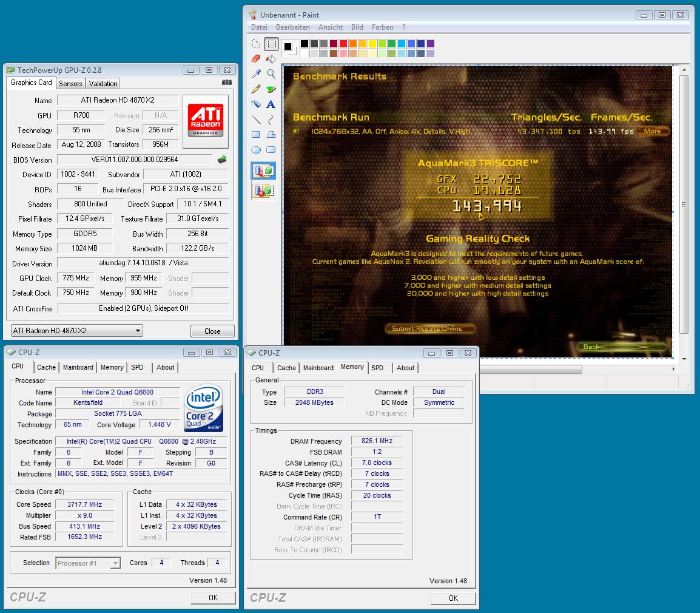Enable transparent selection mode in Paint
This screenshot has height=613, width=700.
pyautogui.click(x=263, y=191)
